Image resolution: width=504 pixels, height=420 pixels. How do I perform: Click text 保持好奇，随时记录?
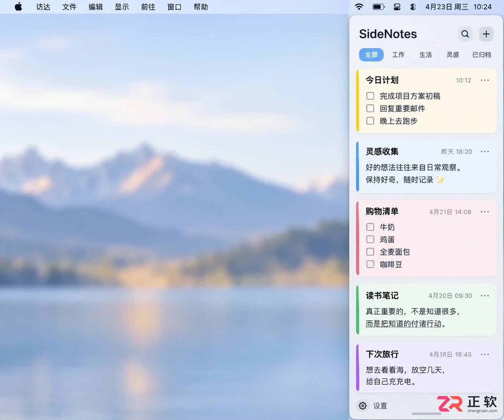(399, 180)
